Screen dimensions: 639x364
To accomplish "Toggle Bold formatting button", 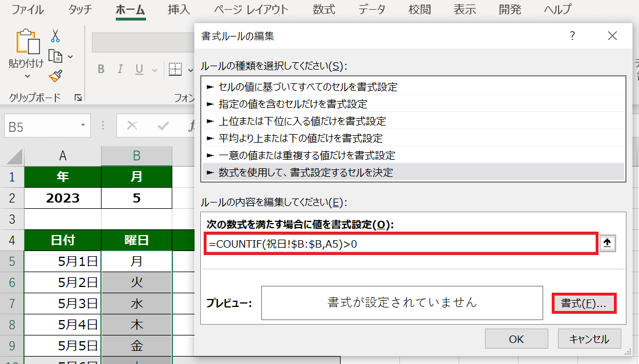I will 101,70.
